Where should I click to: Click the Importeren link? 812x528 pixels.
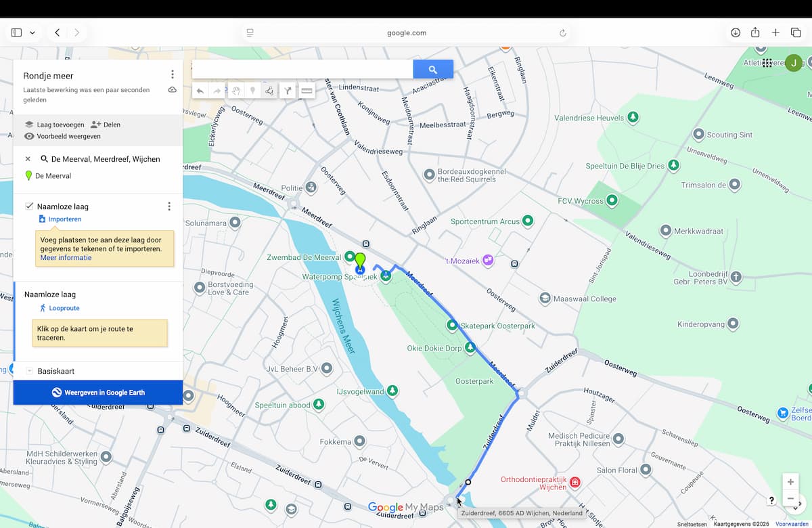tap(60, 219)
